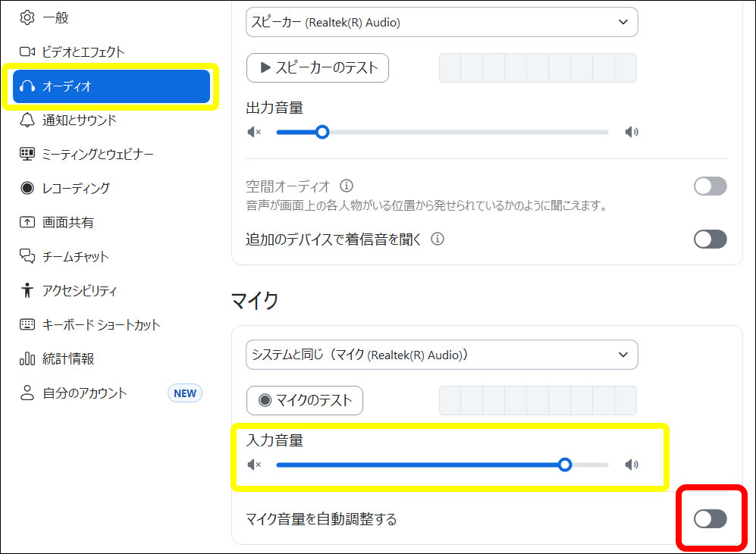This screenshot has width=756, height=554.
Task: Click the info icon beside 空間オーディオ
Action: 347,186
